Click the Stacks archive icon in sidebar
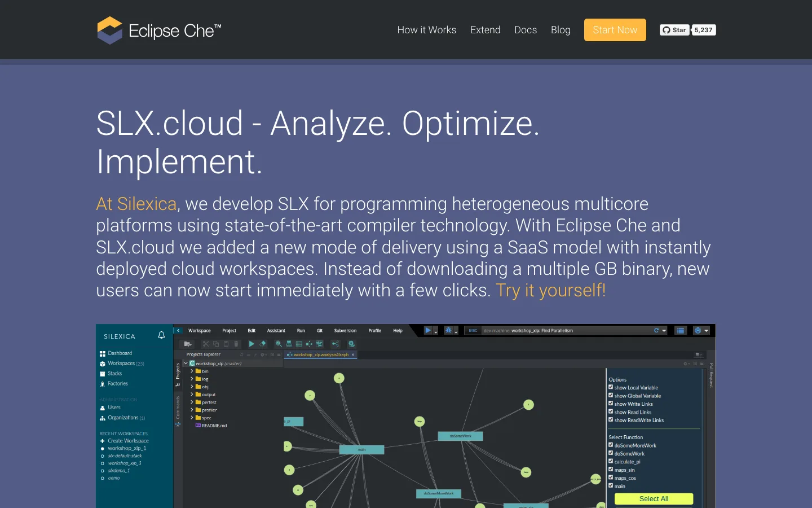Image resolution: width=812 pixels, height=508 pixels. (x=103, y=374)
